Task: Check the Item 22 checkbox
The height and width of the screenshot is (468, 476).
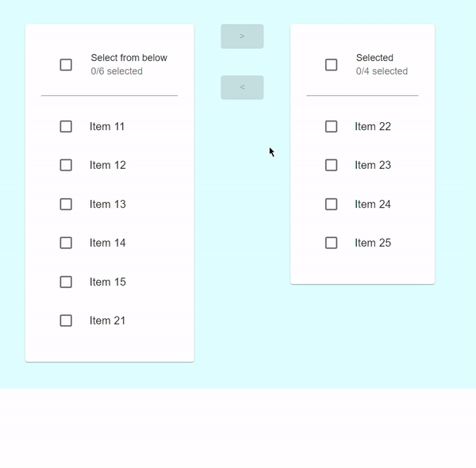Action: point(332,127)
